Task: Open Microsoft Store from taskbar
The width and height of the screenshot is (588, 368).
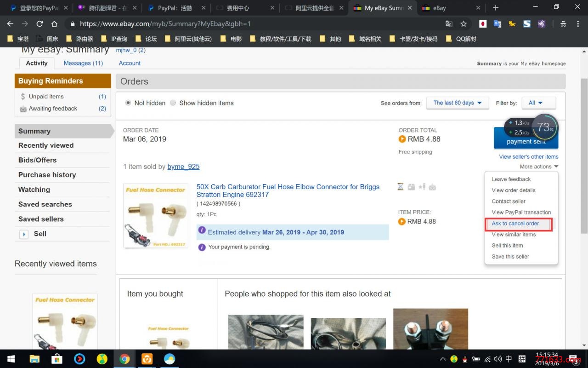Action: pyautogui.click(x=57, y=359)
